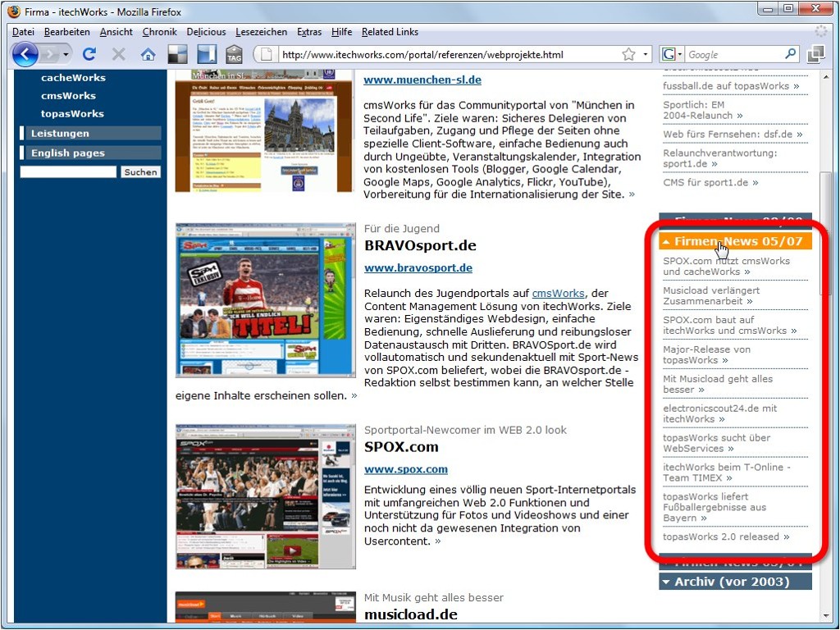
Task: Open 'topasWorks sucht über WebServices' news
Action: point(717,443)
